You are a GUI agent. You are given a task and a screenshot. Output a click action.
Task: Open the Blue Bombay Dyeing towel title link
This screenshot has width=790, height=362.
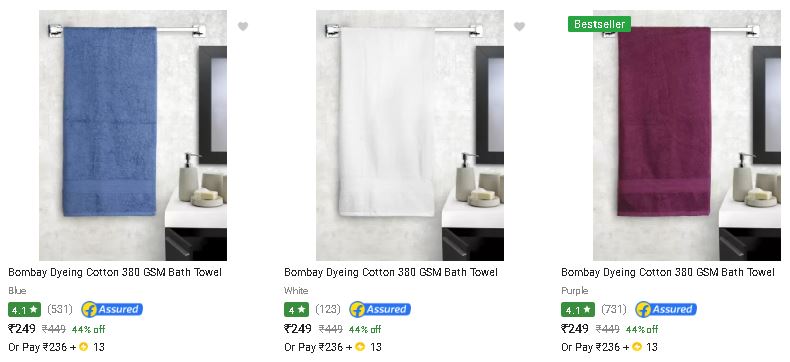pos(115,272)
